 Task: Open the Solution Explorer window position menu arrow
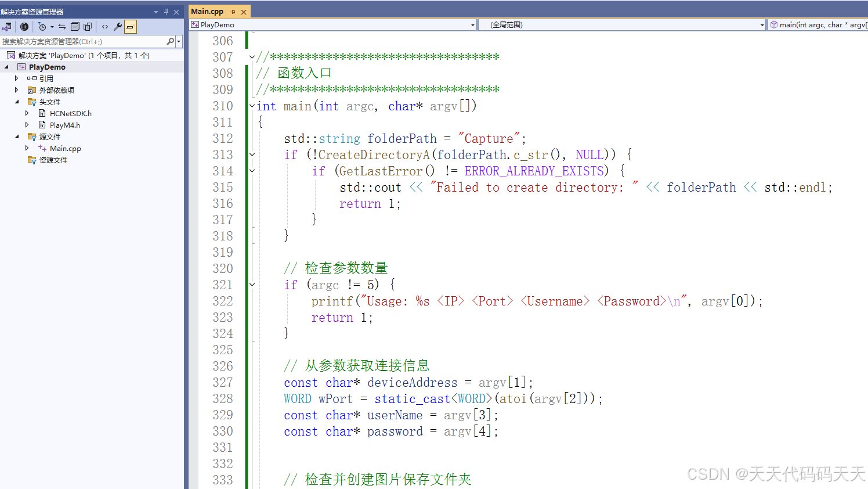(x=156, y=12)
